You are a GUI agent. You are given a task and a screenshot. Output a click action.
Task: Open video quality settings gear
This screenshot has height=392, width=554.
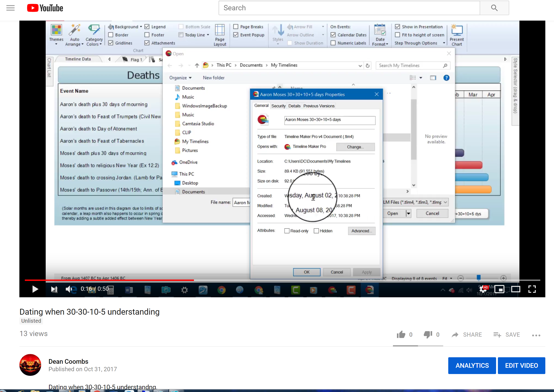coord(483,289)
